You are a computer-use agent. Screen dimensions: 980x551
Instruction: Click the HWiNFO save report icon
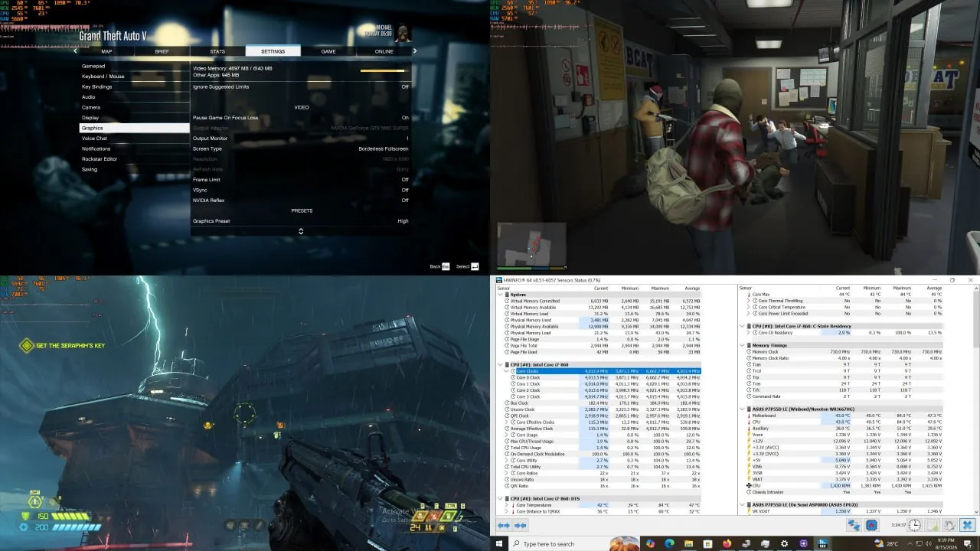933,526
